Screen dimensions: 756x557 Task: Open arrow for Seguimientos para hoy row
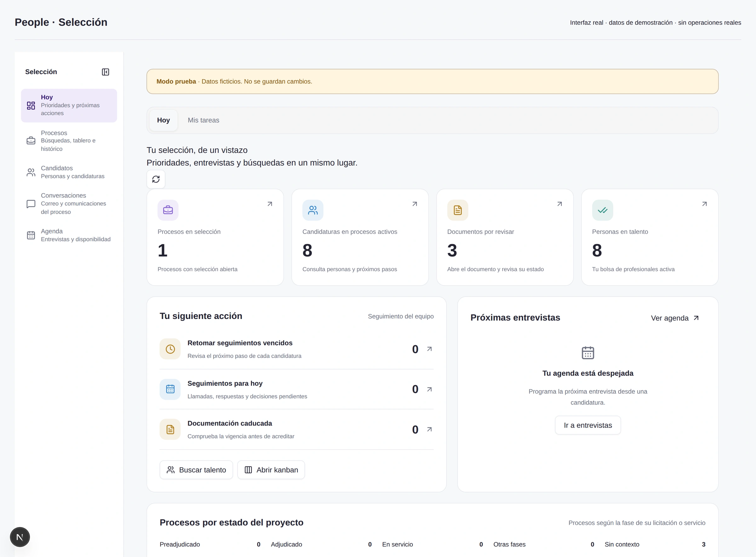coord(429,389)
